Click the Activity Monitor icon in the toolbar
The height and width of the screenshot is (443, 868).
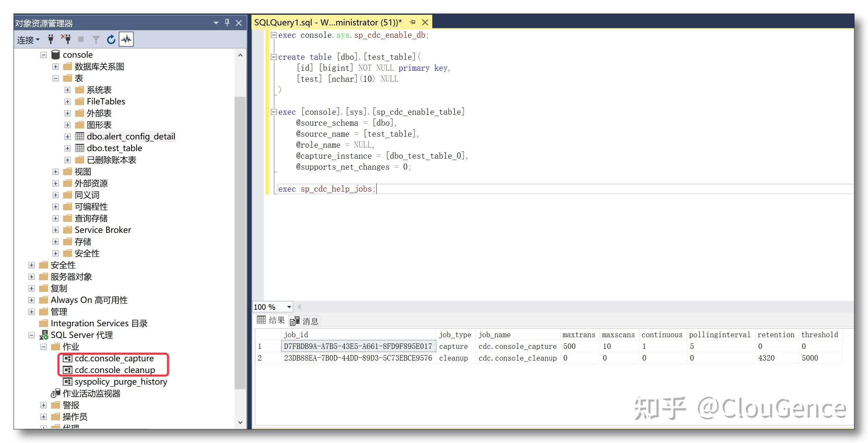(x=126, y=39)
